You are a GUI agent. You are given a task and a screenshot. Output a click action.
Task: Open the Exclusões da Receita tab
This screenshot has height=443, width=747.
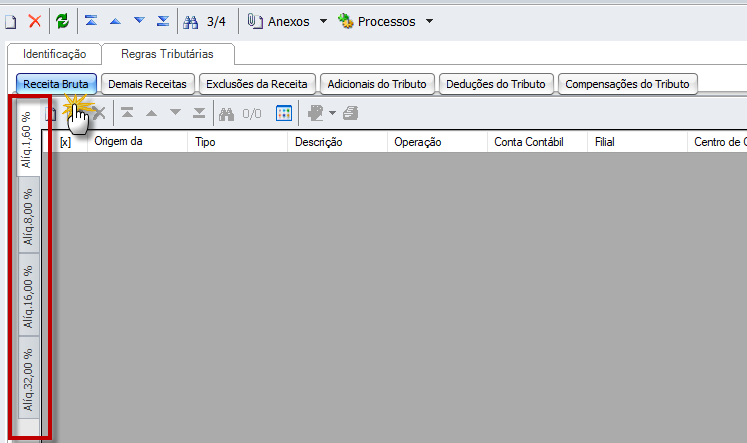tap(257, 84)
